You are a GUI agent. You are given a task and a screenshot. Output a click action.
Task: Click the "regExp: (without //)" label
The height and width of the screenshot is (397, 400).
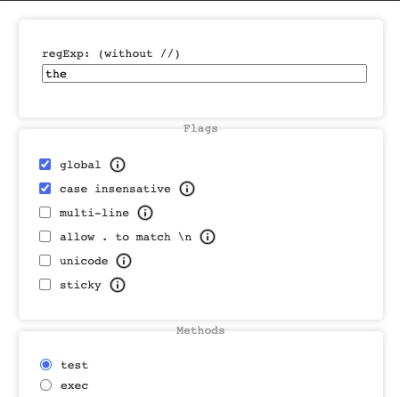pos(111,54)
